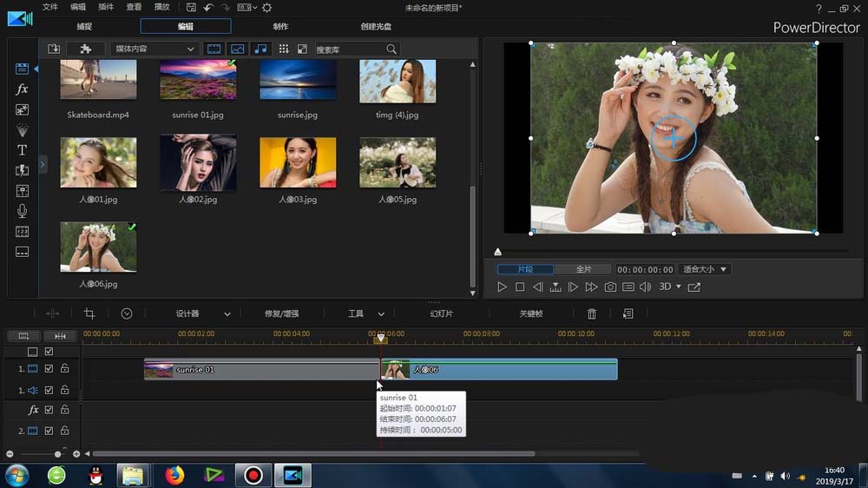
Task: Delete selected clip with trash icon
Action: 592,313
